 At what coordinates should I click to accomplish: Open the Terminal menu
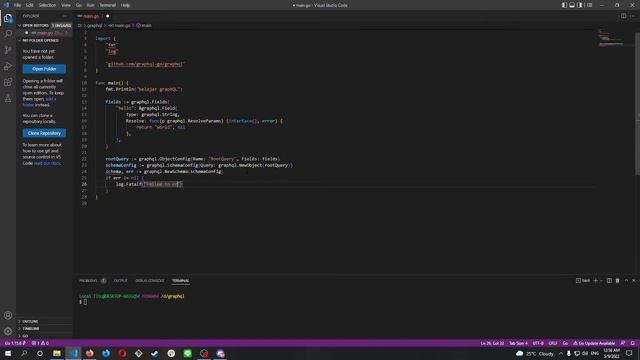107,5
